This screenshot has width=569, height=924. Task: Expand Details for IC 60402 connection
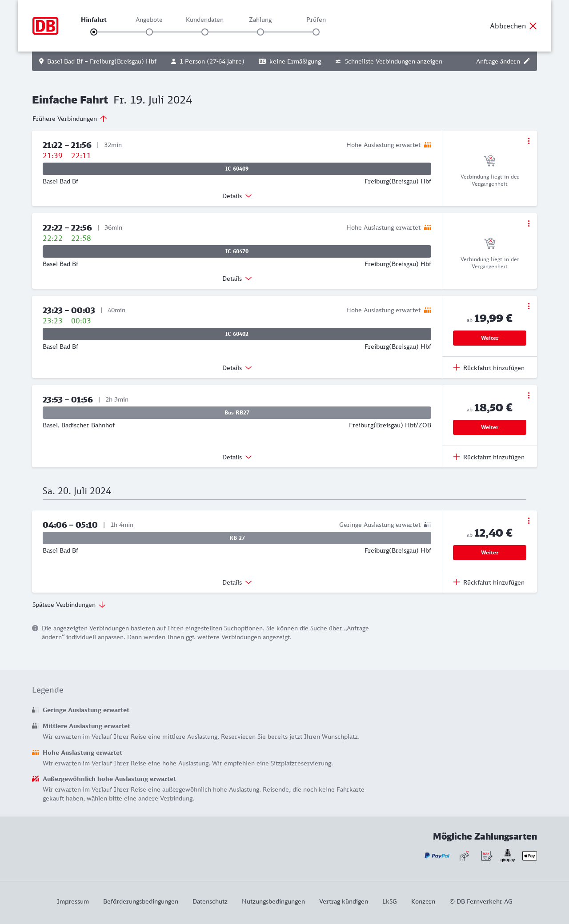click(237, 368)
